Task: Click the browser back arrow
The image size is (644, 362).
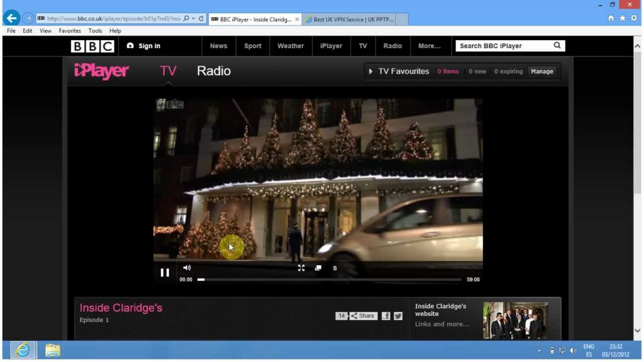Action: 12,19
